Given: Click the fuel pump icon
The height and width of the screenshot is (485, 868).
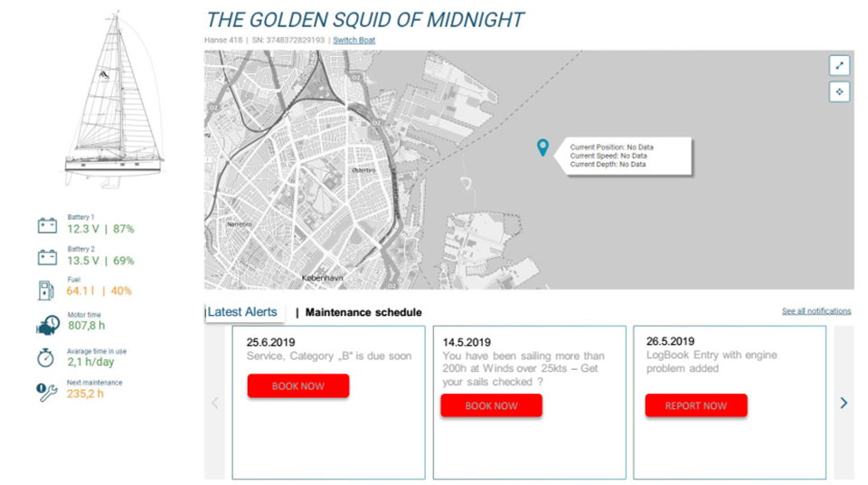Looking at the screenshot, I should point(46,290).
